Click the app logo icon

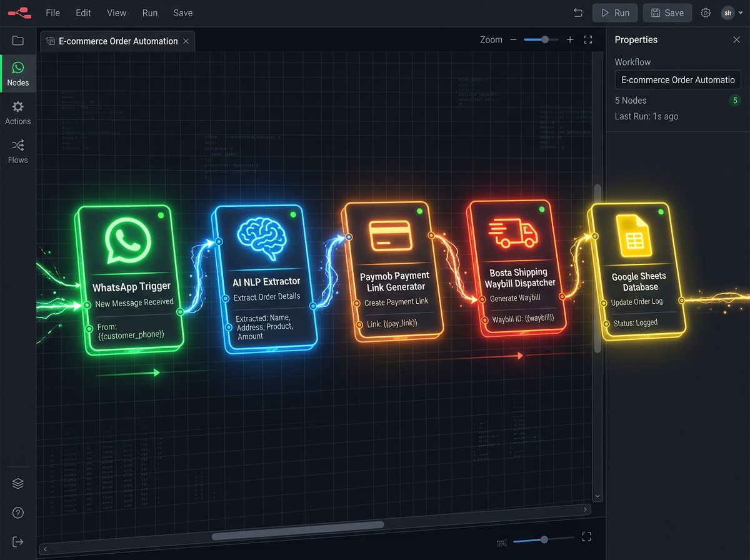(x=19, y=12)
